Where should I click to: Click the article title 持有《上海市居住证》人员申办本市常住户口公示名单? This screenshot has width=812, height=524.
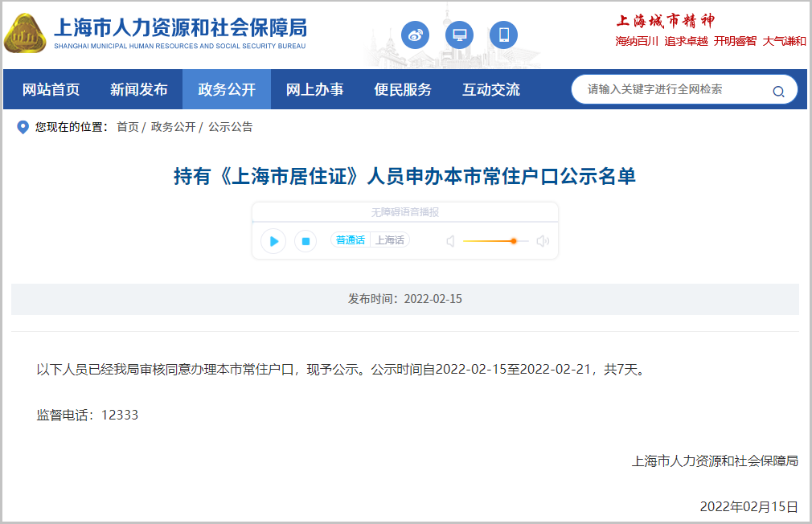click(x=404, y=176)
